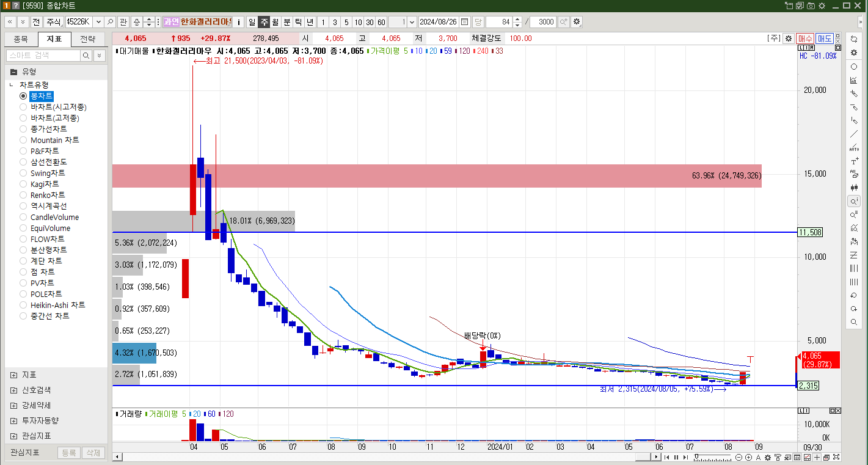Click the crosshair plus icon at bottom
The image size is (868, 465).
coord(817,457)
